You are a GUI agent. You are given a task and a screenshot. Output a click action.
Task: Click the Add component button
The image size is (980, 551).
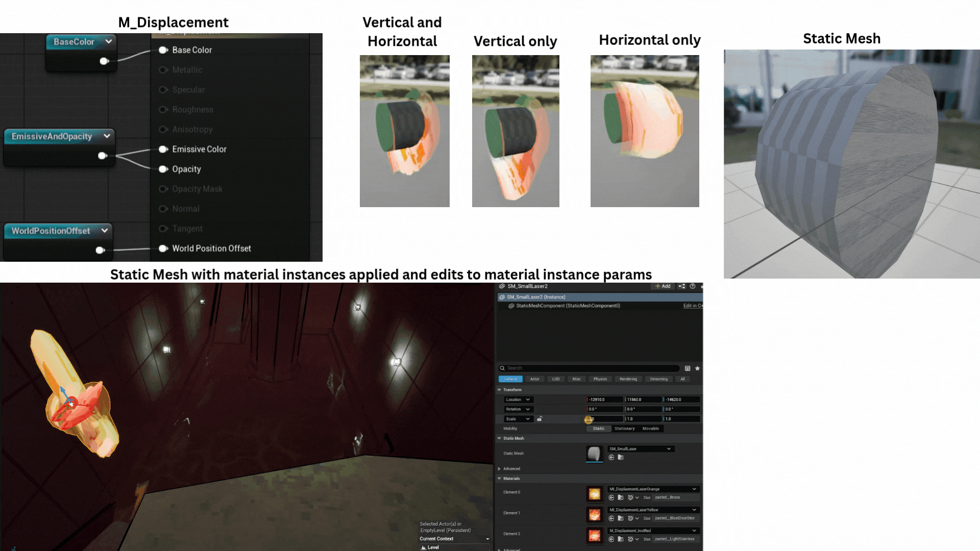tap(663, 286)
